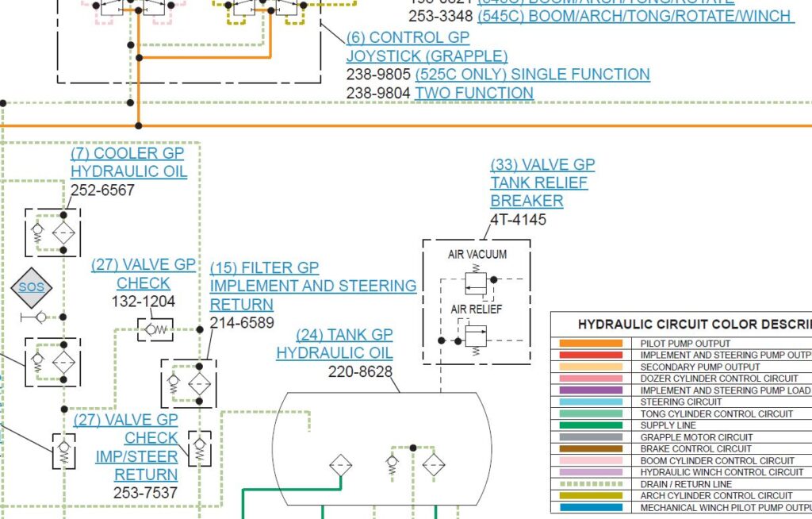The image size is (812, 519).
Task: Click part number 253-7537
Action: [x=146, y=493]
